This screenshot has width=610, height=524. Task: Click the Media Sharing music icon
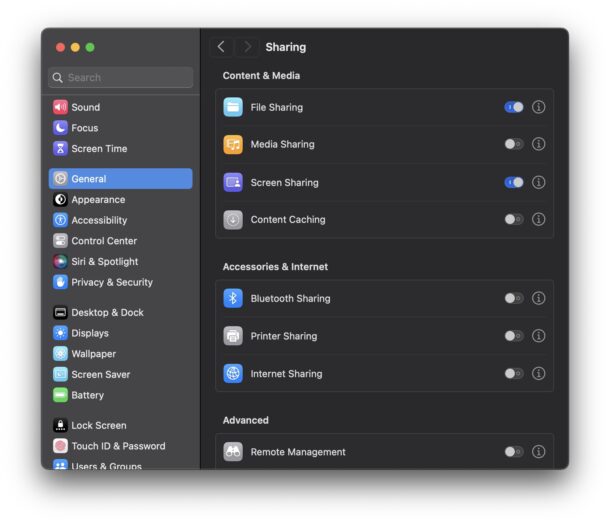click(x=233, y=144)
